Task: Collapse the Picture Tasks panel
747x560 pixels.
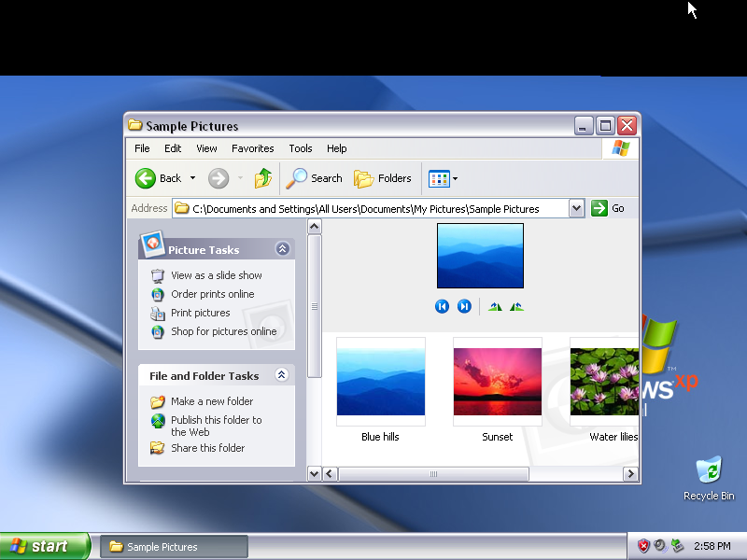Action: (x=282, y=249)
